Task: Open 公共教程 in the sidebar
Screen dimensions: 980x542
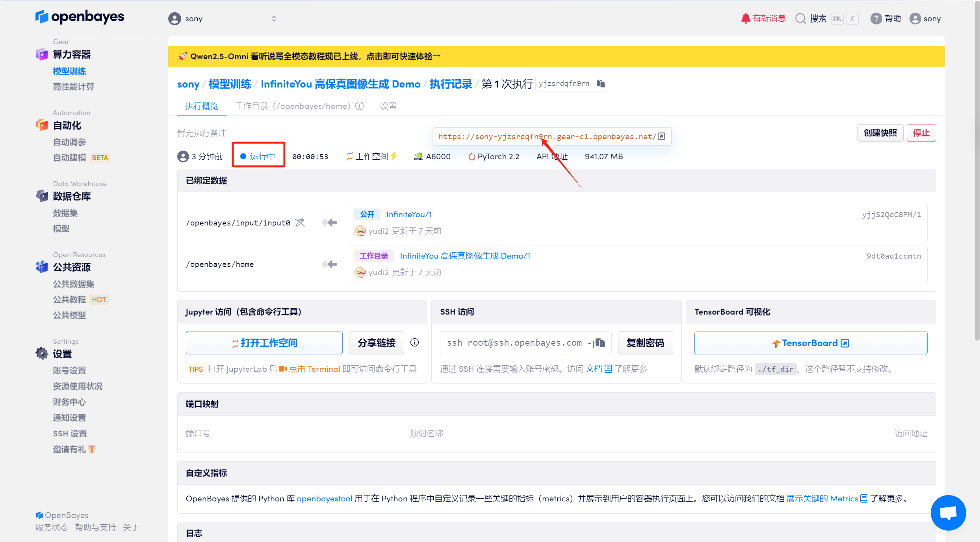Action: click(69, 300)
